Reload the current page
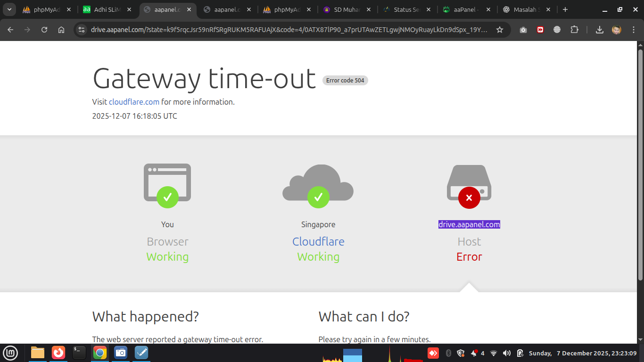The width and height of the screenshot is (644, 362). 44,30
